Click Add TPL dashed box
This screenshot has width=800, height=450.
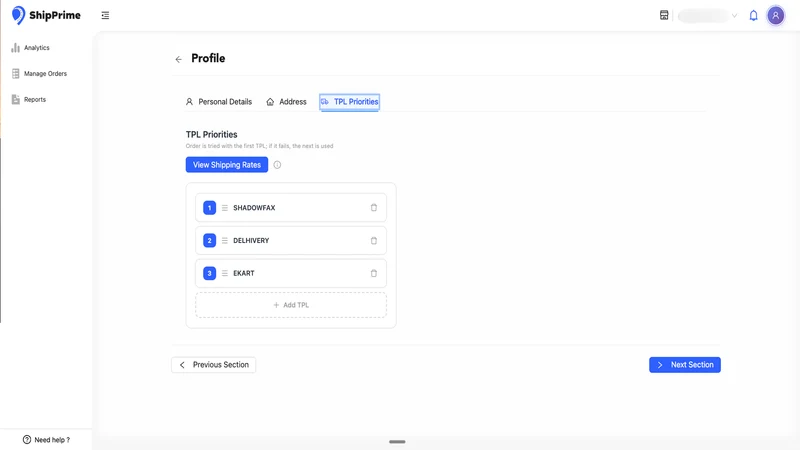pos(291,305)
